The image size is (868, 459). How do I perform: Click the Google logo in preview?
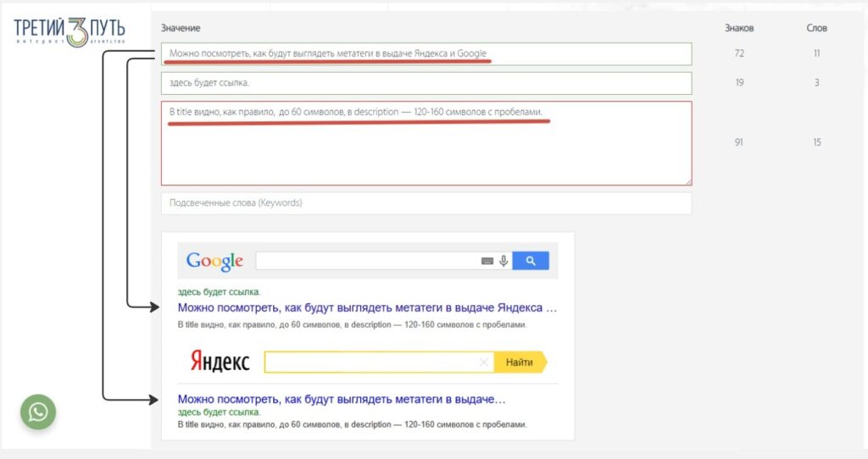coord(214,261)
